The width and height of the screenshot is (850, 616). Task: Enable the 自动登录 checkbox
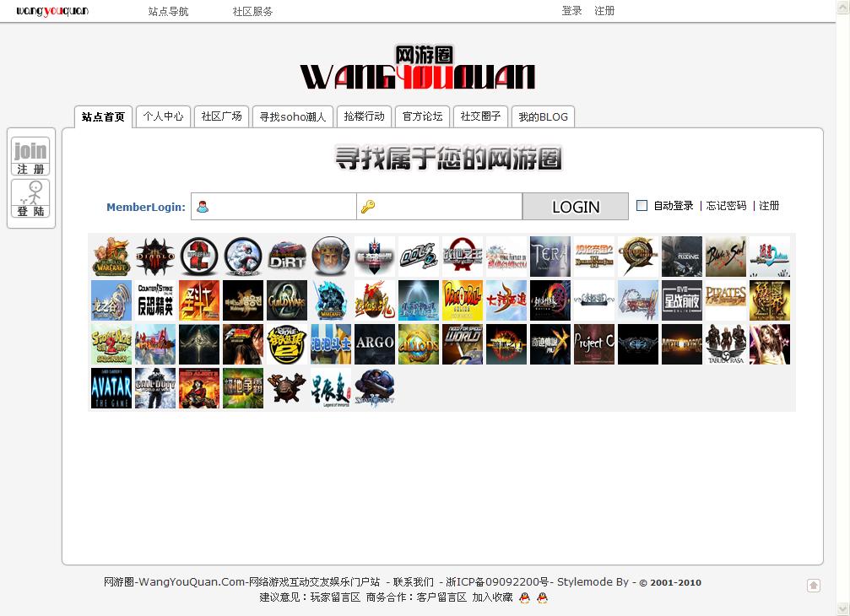(x=642, y=205)
